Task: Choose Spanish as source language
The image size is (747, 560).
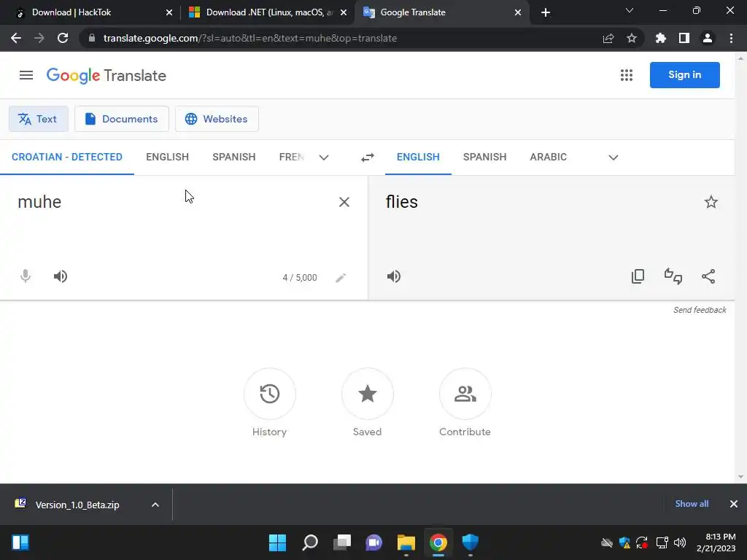Action: pos(234,157)
